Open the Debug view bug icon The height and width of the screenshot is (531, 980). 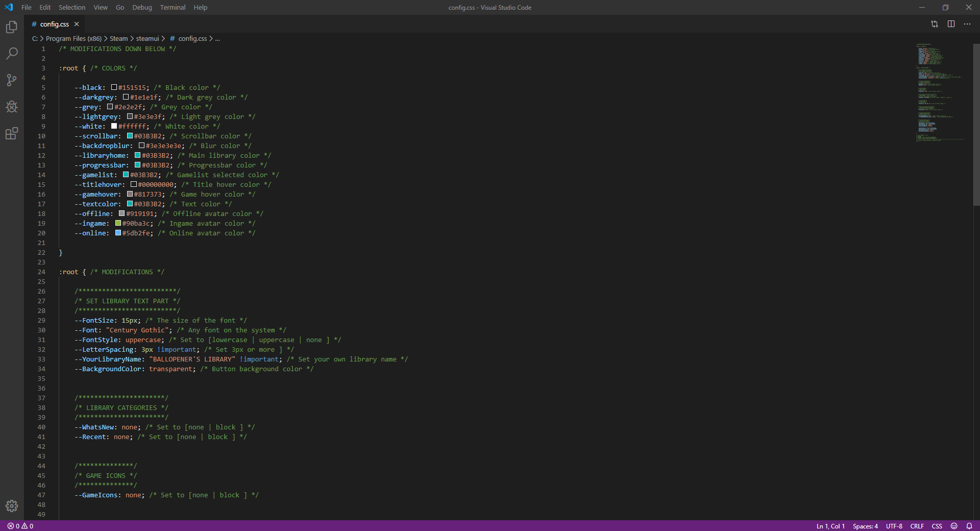pos(12,107)
